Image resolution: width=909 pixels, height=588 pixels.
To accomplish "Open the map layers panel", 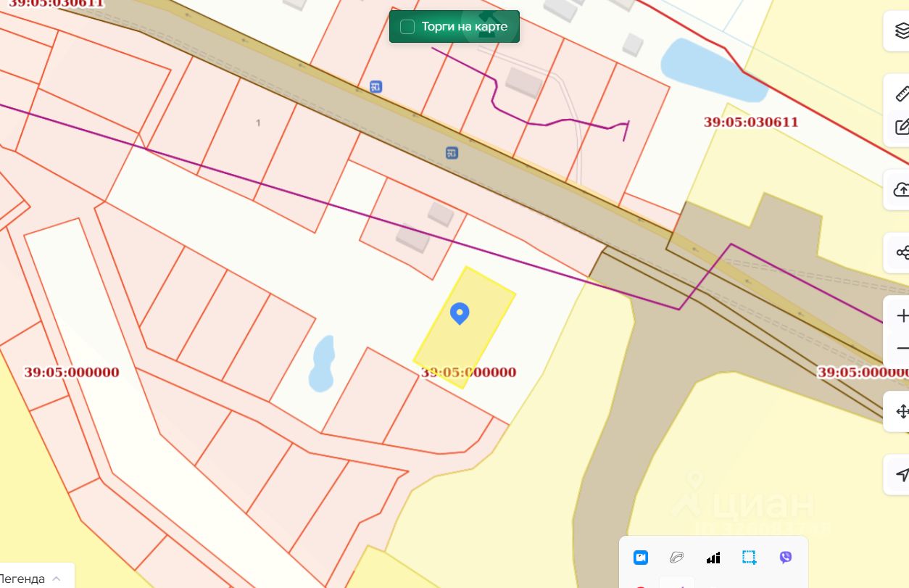I will [901, 31].
